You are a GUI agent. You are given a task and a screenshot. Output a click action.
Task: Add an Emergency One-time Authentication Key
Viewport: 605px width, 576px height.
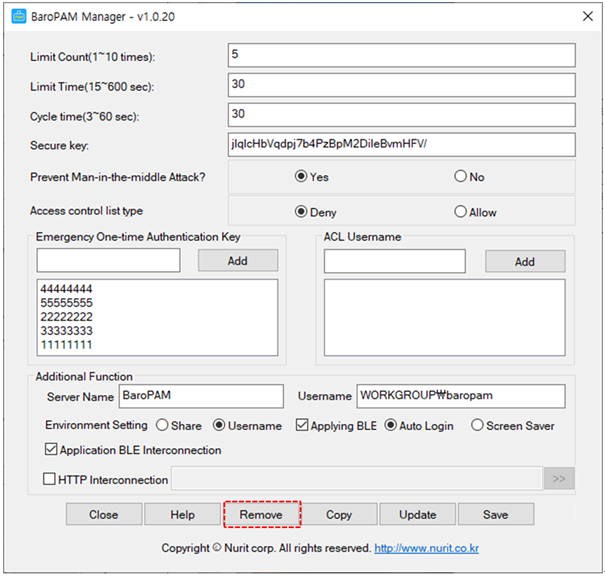click(238, 260)
